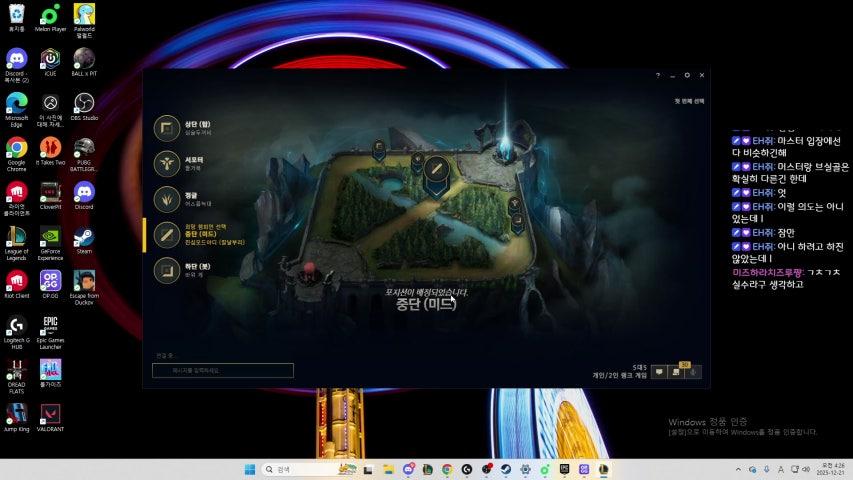
Task: Open the Windows Start button
Action: coord(249,469)
